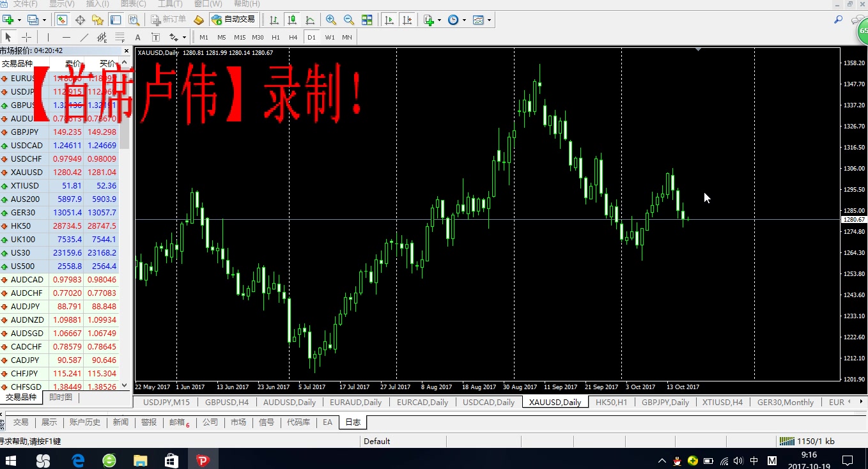This screenshot has width=868, height=469.
Task: Expand the Profiles dropdown arrow
Action: (43, 20)
